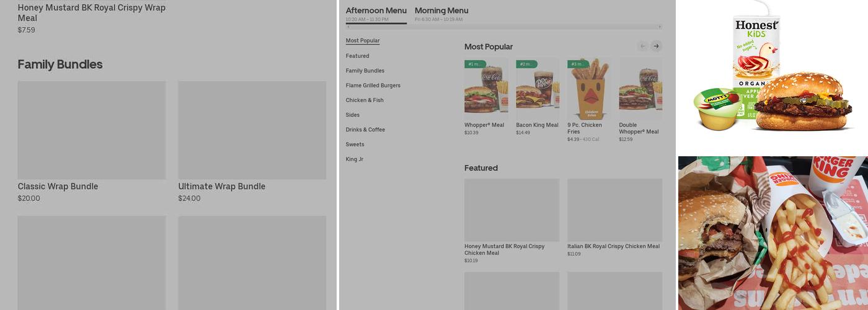Screen dimensions: 868x310
Task: Click the $10.39 Whopper Meal price
Action: (x=471, y=133)
